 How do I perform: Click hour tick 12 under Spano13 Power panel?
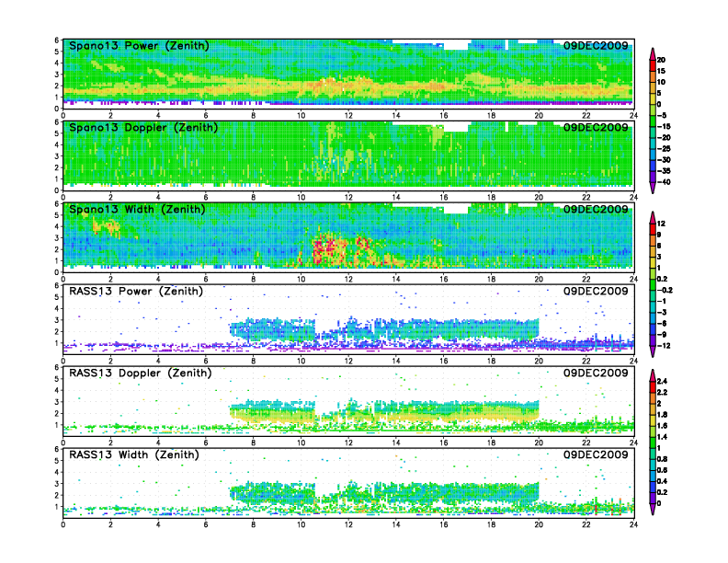tap(348, 116)
